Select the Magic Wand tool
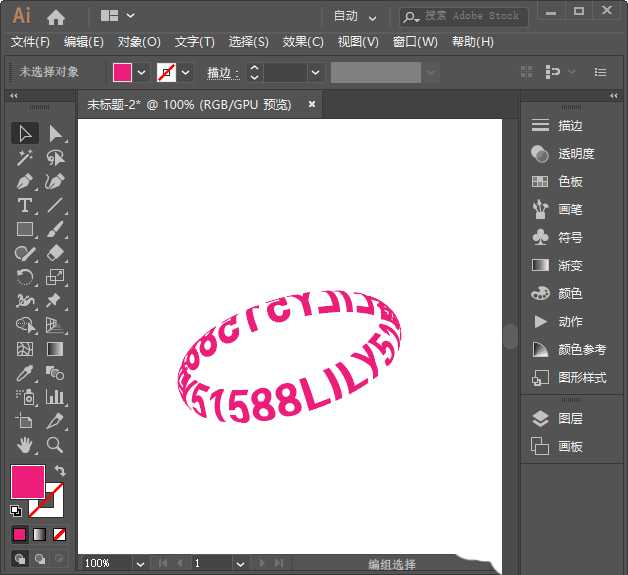The height and width of the screenshot is (575, 628). coord(25,158)
